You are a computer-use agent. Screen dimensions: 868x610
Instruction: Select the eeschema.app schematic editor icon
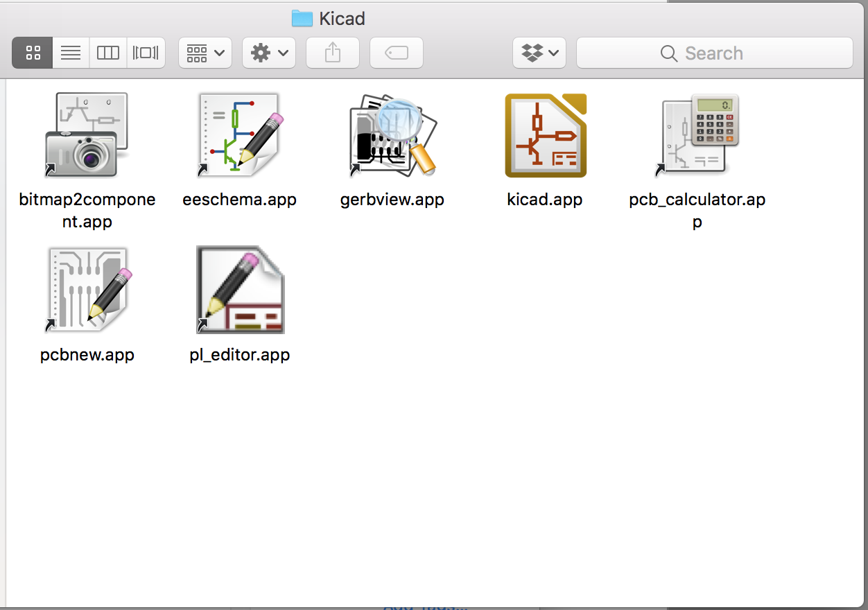(240, 135)
